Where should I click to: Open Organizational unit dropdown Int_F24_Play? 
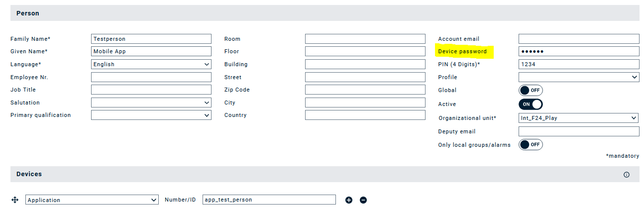[579, 118]
